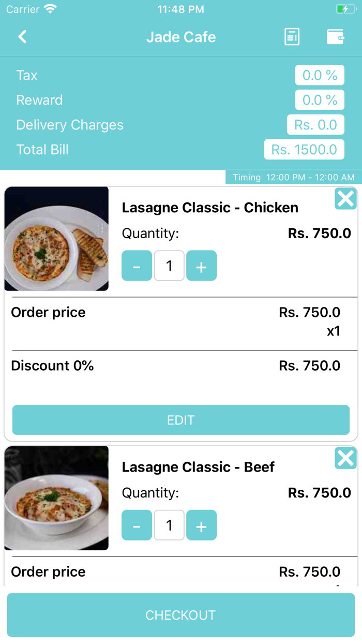Image resolution: width=362 pixels, height=644 pixels.
Task: Tap the Beef lasagne quantity field
Action: 169,525
